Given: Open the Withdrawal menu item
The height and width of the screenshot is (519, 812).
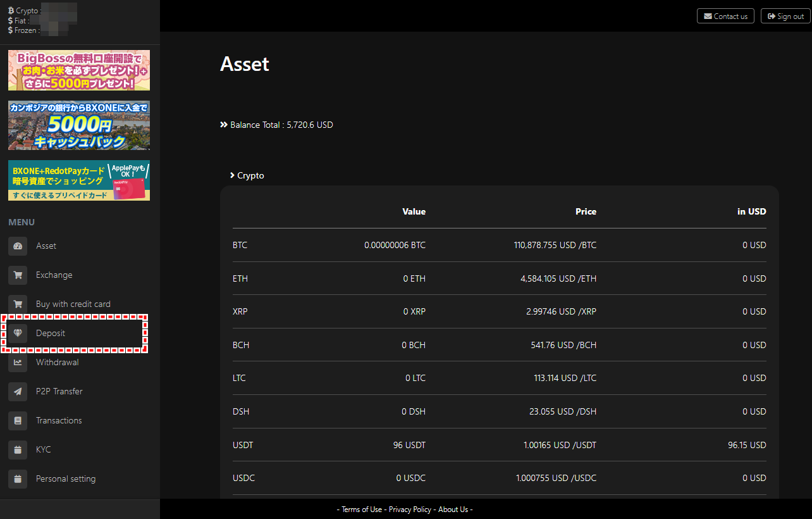Looking at the screenshot, I should pos(57,362).
